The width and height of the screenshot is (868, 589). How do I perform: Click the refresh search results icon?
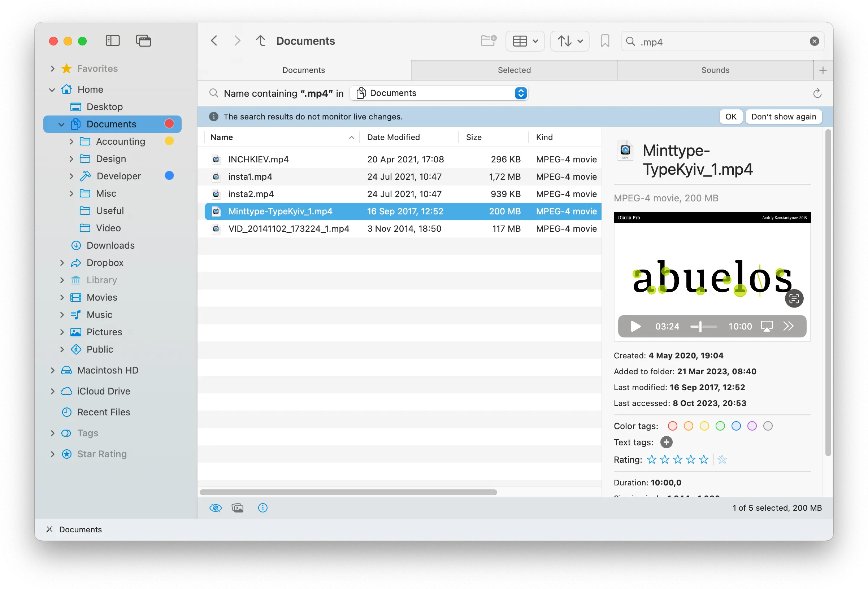[x=817, y=93]
